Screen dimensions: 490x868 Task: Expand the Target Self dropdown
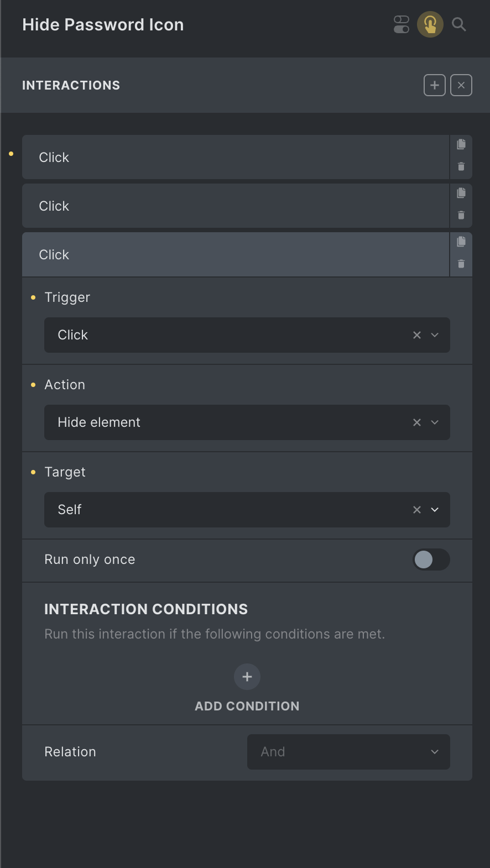point(247,510)
